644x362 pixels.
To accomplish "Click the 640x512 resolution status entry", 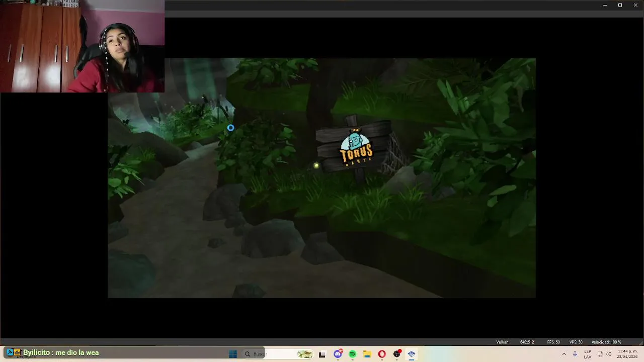I will [527, 342].
